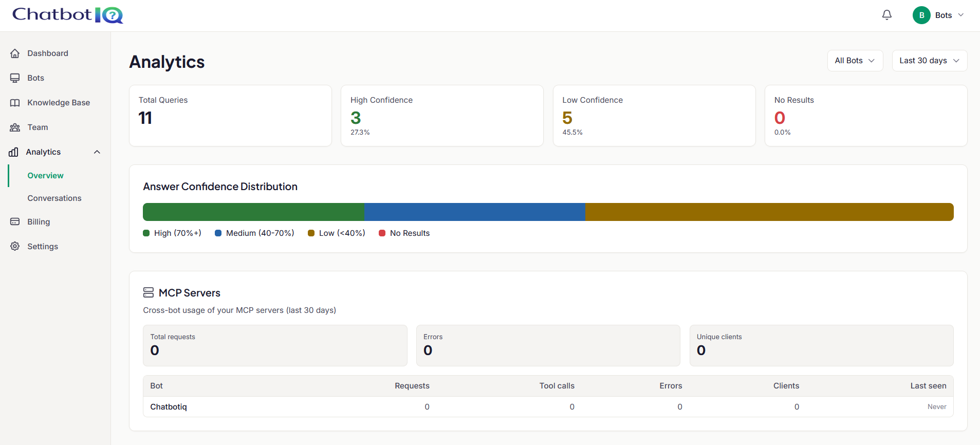Click the Analytics page title

167,62
